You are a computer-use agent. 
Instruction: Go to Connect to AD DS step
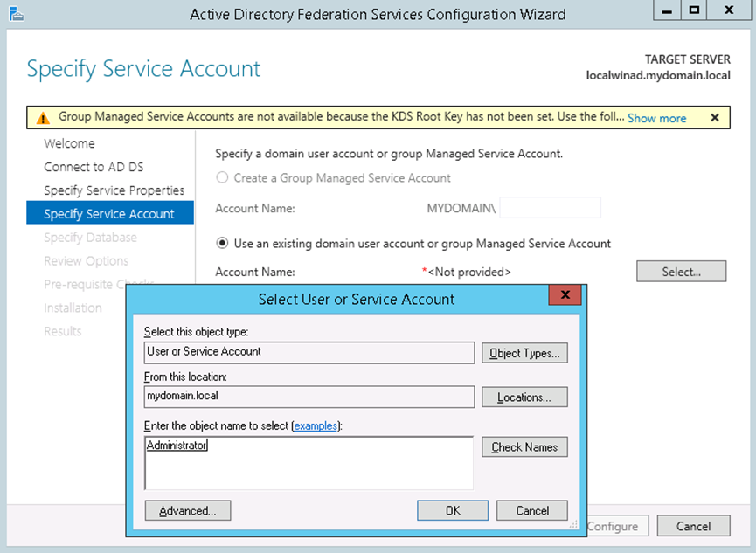coord(94,167)
